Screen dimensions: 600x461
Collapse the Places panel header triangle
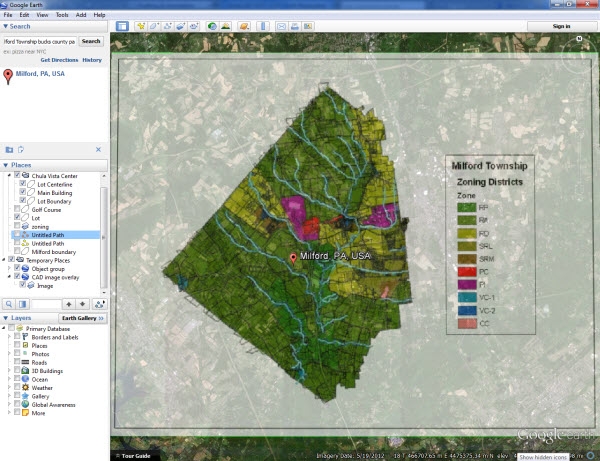tap(5, 165)
